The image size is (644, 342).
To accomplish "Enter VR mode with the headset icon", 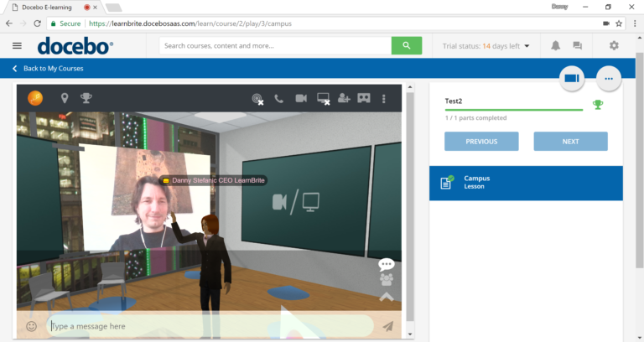I will 365,99.
